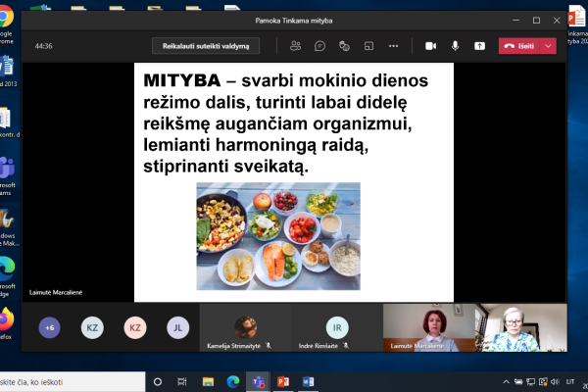The image size is (588, 392).
Task: Open the meeting chat icon
Action: (x=319, y=46)
